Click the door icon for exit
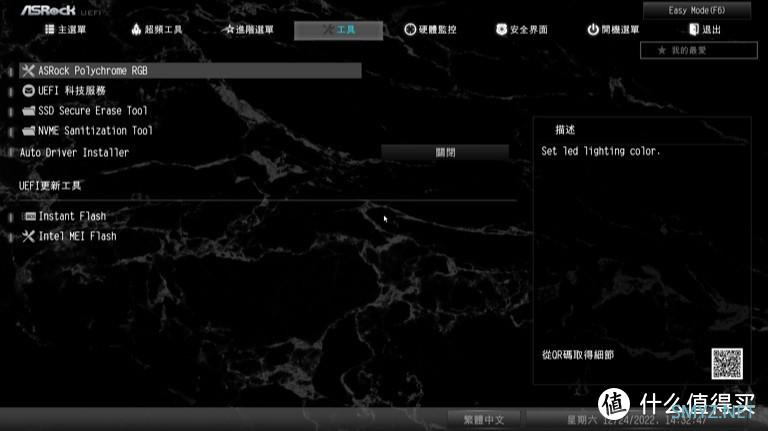Viewport: 768px width, 431px height. [x=694, y=30]
